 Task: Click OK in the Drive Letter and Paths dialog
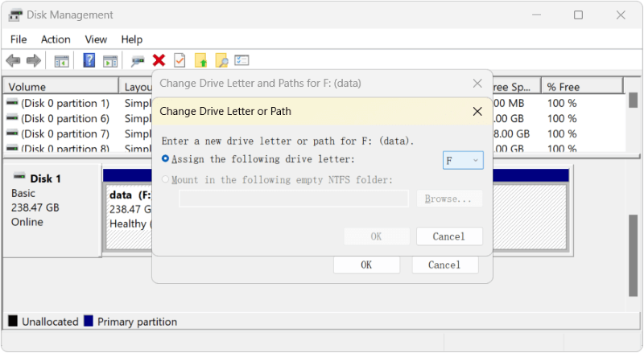366,265
